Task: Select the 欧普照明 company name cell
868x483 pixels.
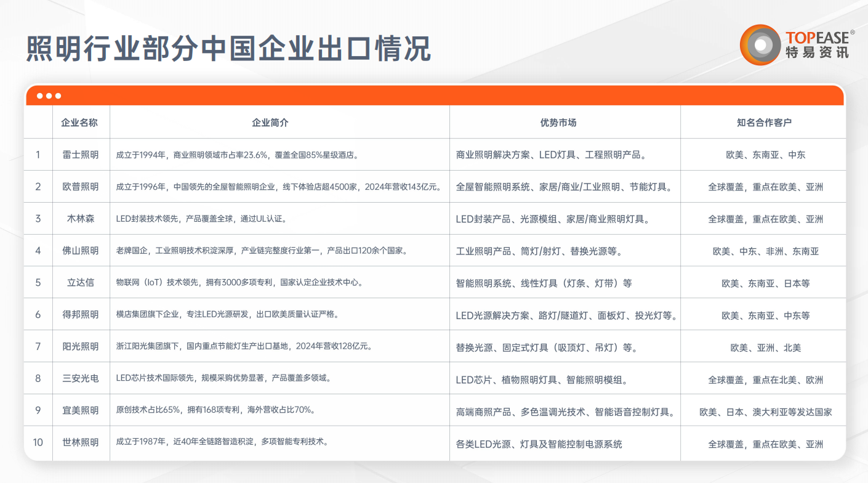Action: (x=81, y=187)
